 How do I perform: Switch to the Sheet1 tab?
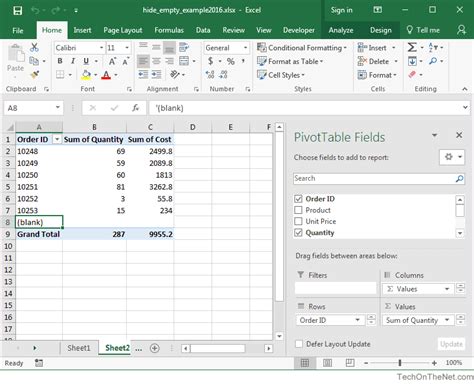coord(79,348)
